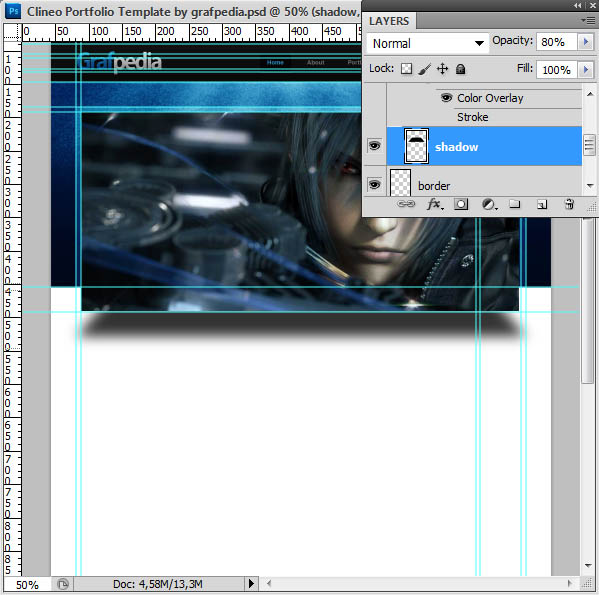
Task: Create new adjustment layer icon
Action: [489, 205]
